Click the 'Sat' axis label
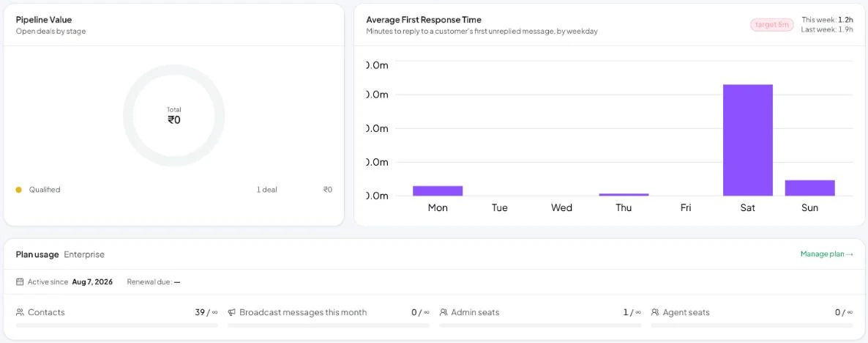Screen dimensions: 868x343 point(748,208)
